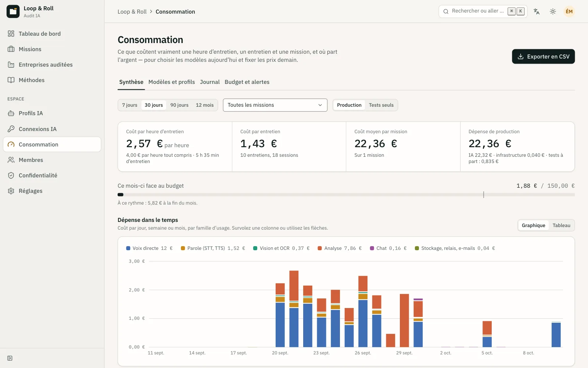Open Tableau de bord via its grid icon
The image size is (588, 368).
click(x=11, y=34)
